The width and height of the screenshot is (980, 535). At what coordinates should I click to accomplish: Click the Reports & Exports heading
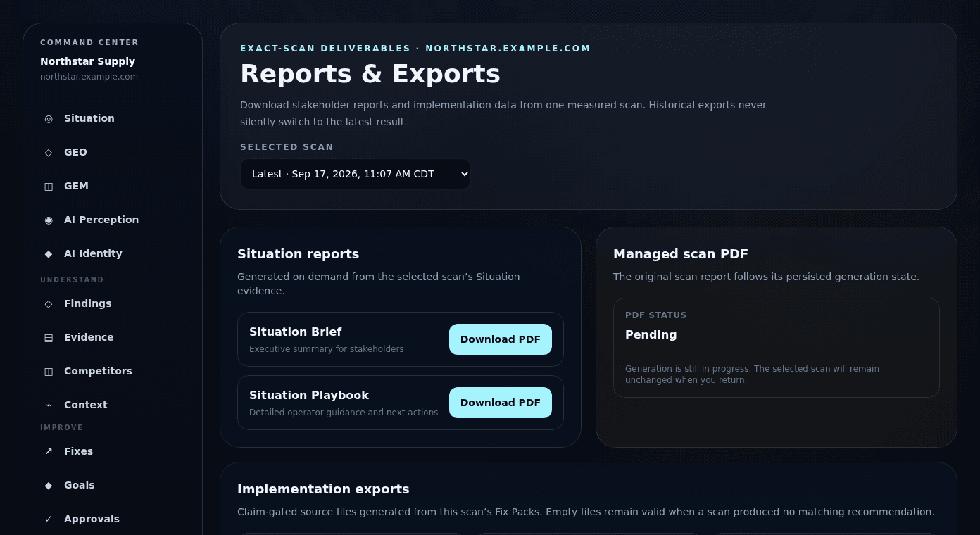(370, 74)
